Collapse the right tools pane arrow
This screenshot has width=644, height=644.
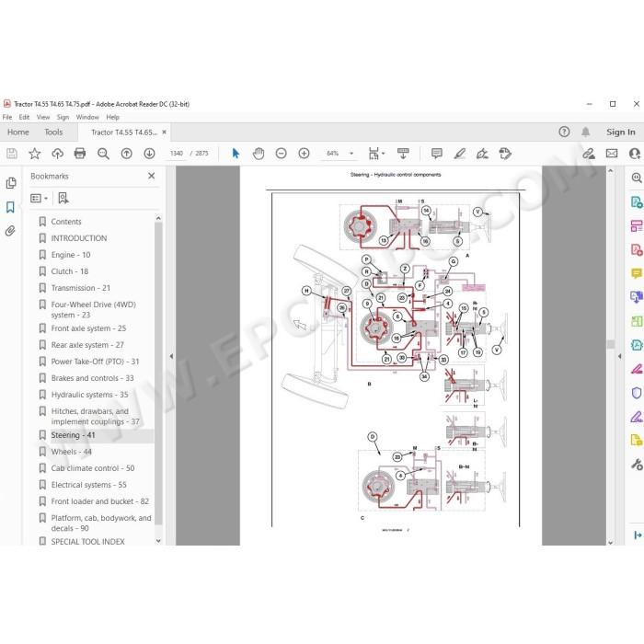coord(620,356)
